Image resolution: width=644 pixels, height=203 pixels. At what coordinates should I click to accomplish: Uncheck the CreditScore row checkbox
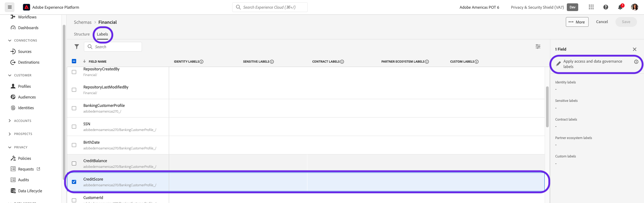[x=74, y=182]
